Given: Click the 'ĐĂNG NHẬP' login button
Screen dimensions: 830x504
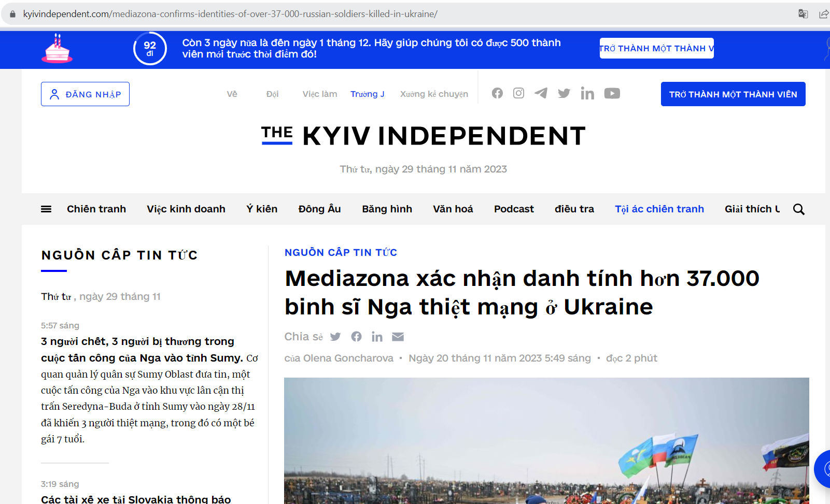Looking at the screenshot, I should click(x=86, y=94).
